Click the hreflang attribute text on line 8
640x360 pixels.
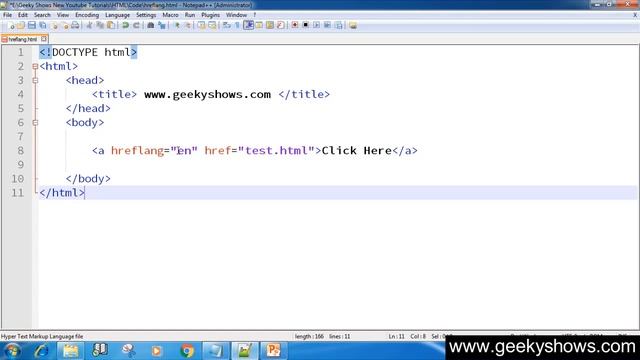point(137,151)
